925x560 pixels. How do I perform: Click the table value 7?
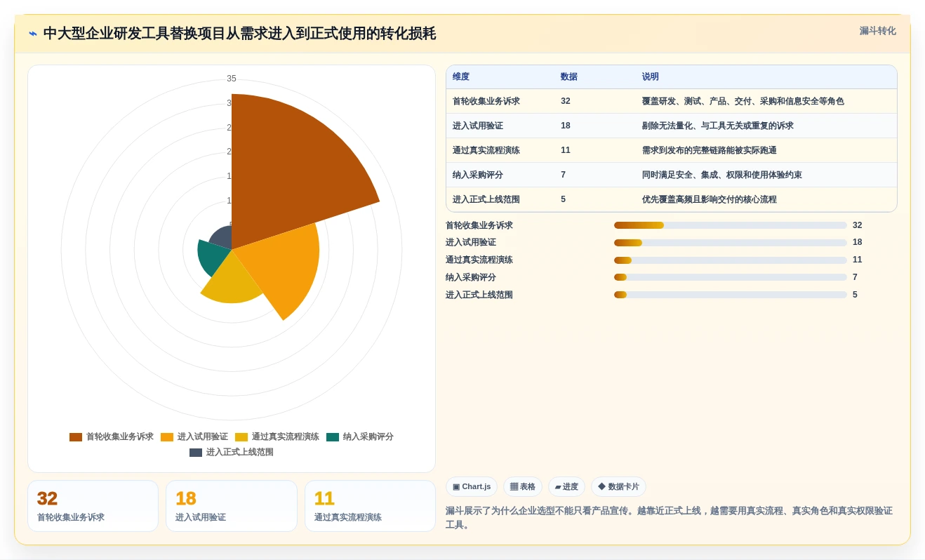coord(563,175)
